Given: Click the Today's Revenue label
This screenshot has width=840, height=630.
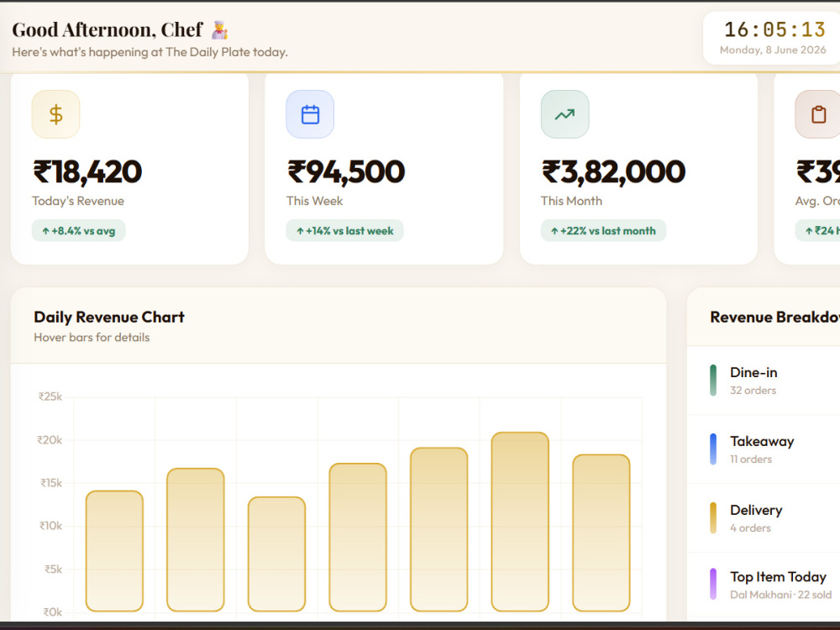Looking at the screenshot, I should (77, 201).
